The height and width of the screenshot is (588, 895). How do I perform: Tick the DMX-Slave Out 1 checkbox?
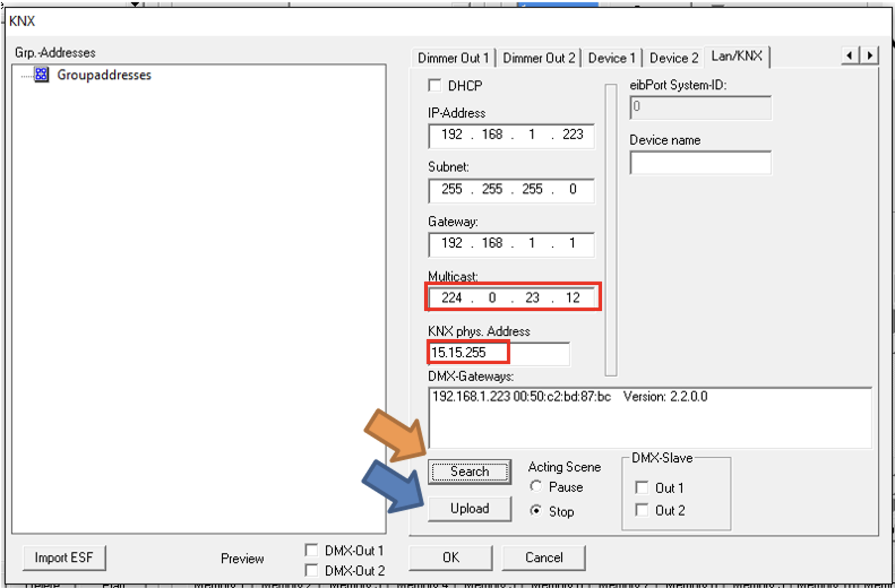tap(642, 487)
